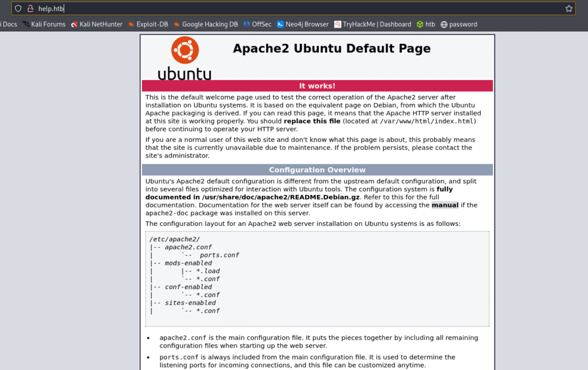The width and height of the screenshot is (588, 370).
Task: Click the manual documentation link
Action: [445, 205]
